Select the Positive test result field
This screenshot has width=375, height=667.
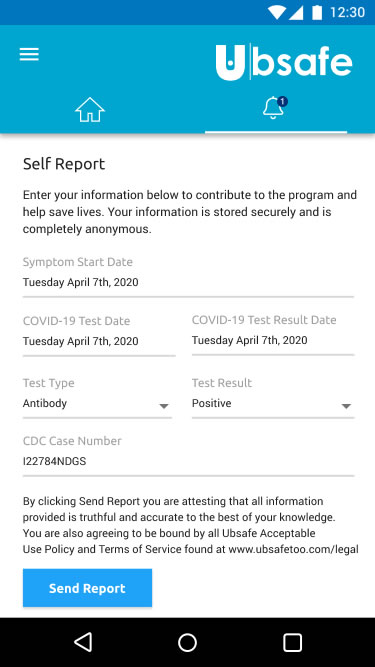point(273,403)
